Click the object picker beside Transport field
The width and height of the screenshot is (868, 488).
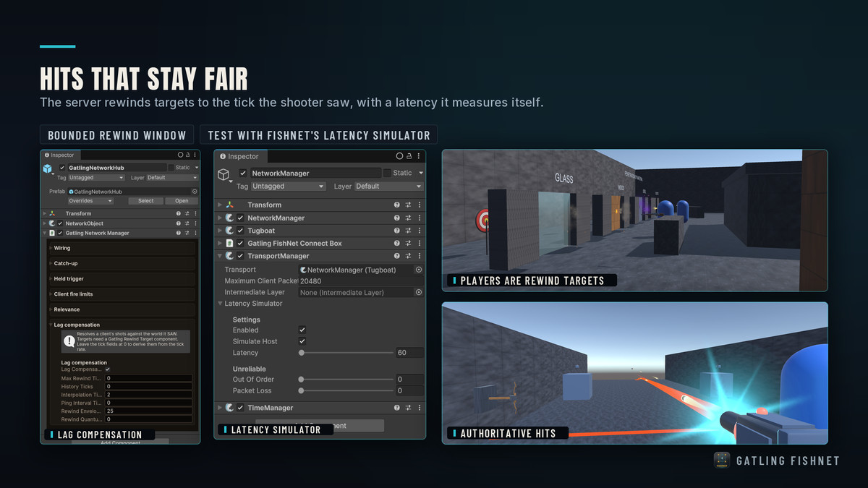coord(419,270)
